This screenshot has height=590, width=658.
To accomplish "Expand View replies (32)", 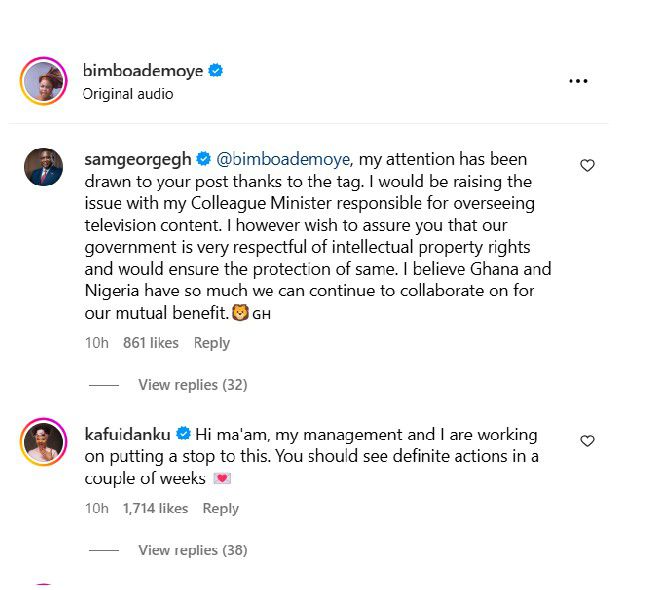I will [192, 385].
